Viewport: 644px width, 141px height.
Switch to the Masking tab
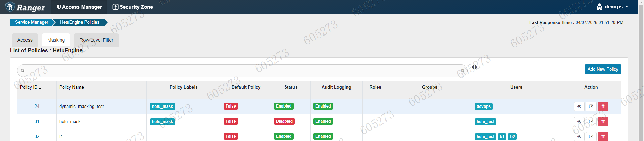tap(56, 40)
